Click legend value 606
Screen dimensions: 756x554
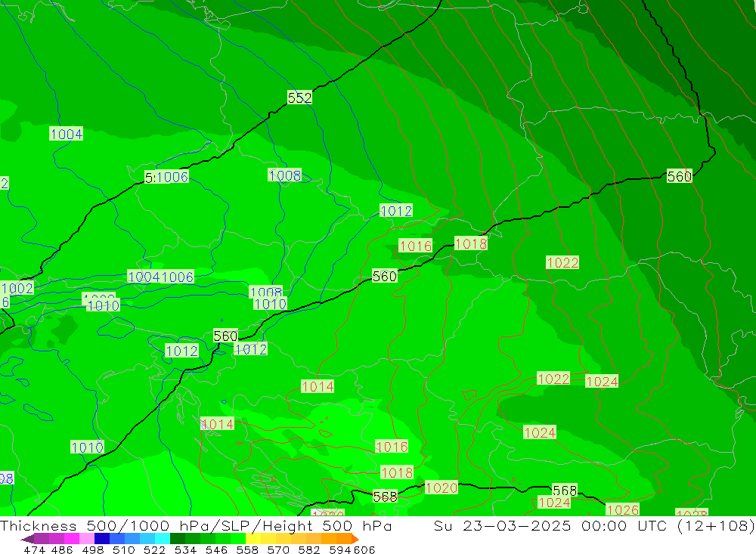[364, 549]
